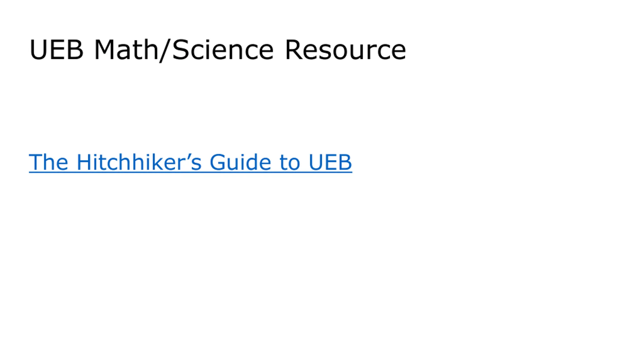Select the word Science in the heading
This screenshot has width=644, height=362.
[x=223, y=50]
